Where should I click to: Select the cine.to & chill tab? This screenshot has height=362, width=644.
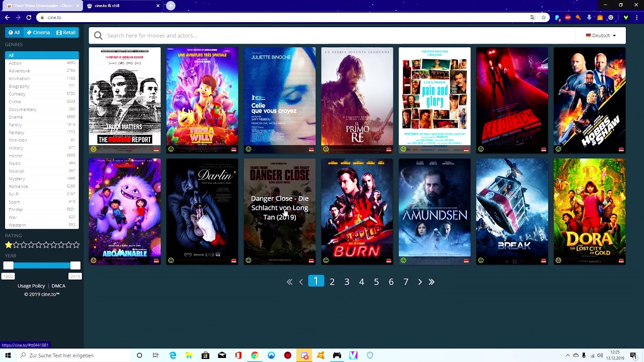pyautogui.click(x=123, y=6)
